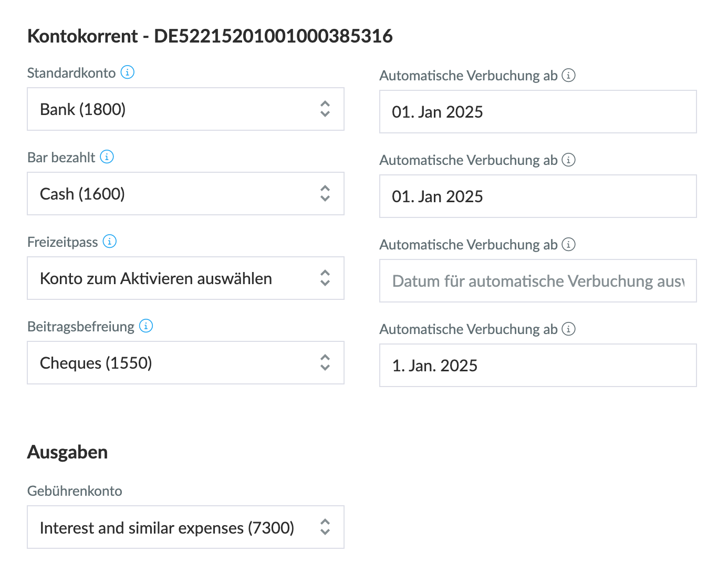Click info icon of Automatische Verbuchung for Beitragsbefreiung

click(x=569, y=329)
